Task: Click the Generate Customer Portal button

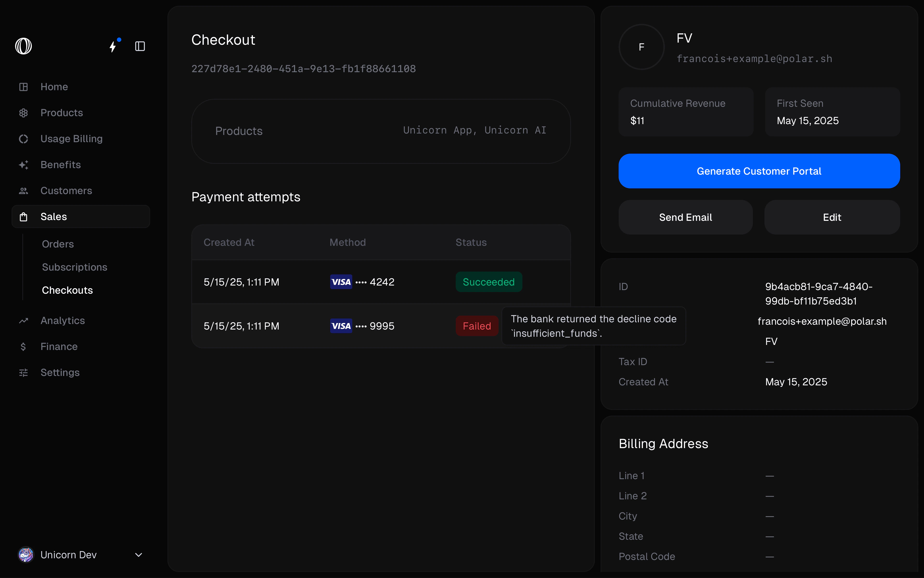Action: click(759, 171)
